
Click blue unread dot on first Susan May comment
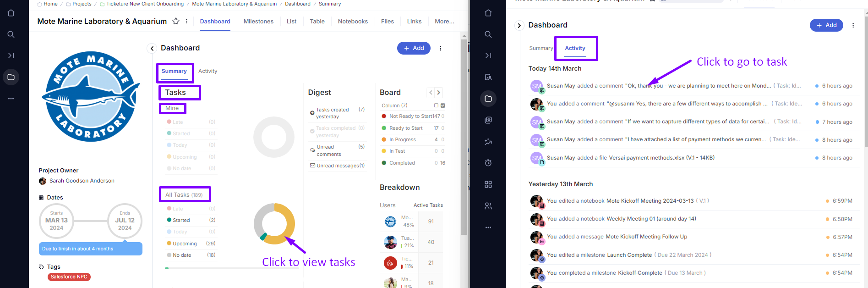817,86
